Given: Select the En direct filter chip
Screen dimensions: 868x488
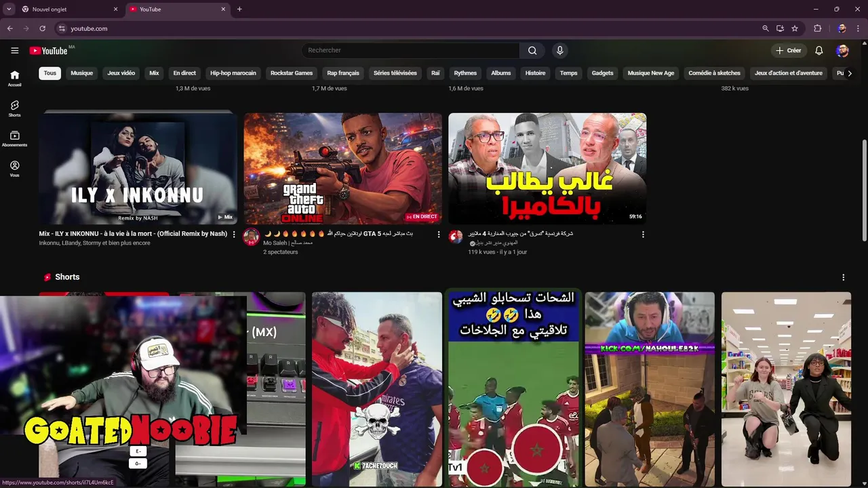Looking at the screenshot, I should pos(184,73).
